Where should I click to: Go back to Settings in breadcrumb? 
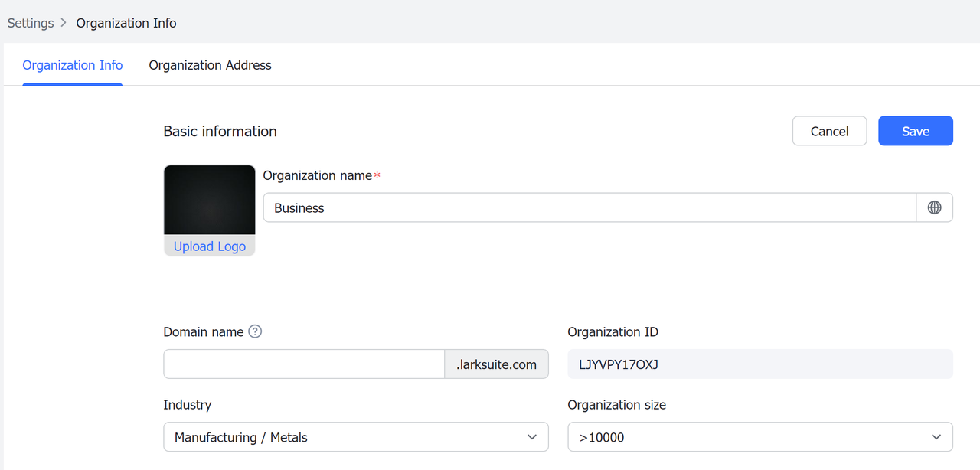(x=31, y=23)
